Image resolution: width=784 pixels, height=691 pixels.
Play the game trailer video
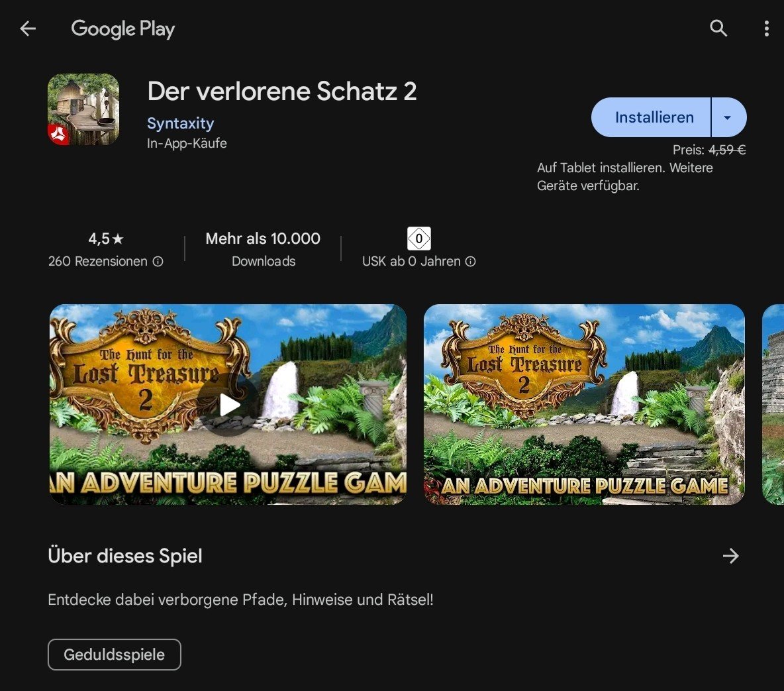228,404
